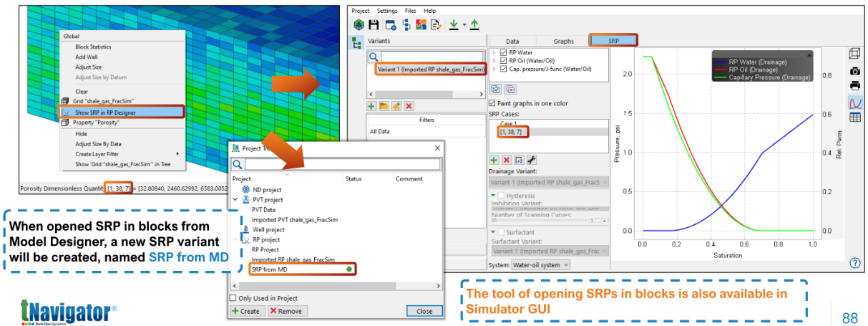The width and height of the screenshot is (868, 326).
Task: Open the Project menu
Action: [361, 11]
